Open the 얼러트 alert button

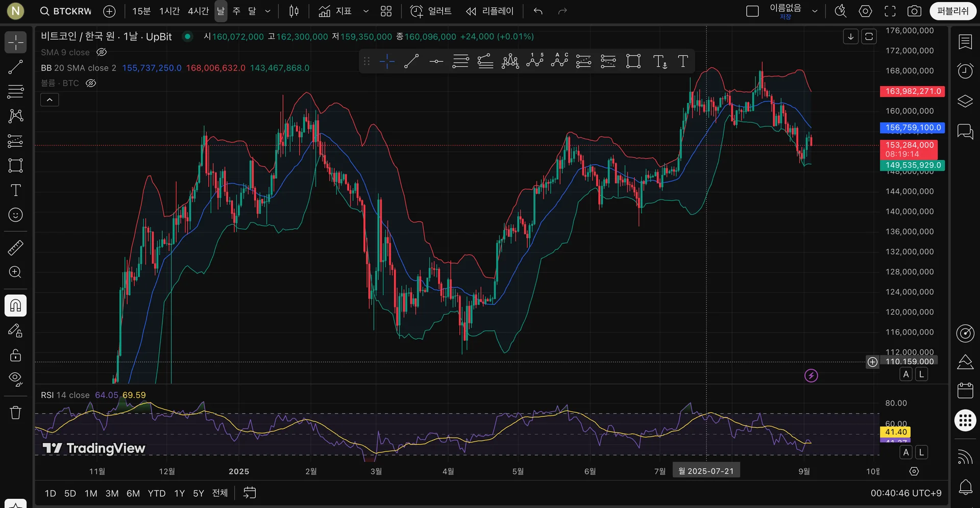pyautogui.click(x=431, y=11)
